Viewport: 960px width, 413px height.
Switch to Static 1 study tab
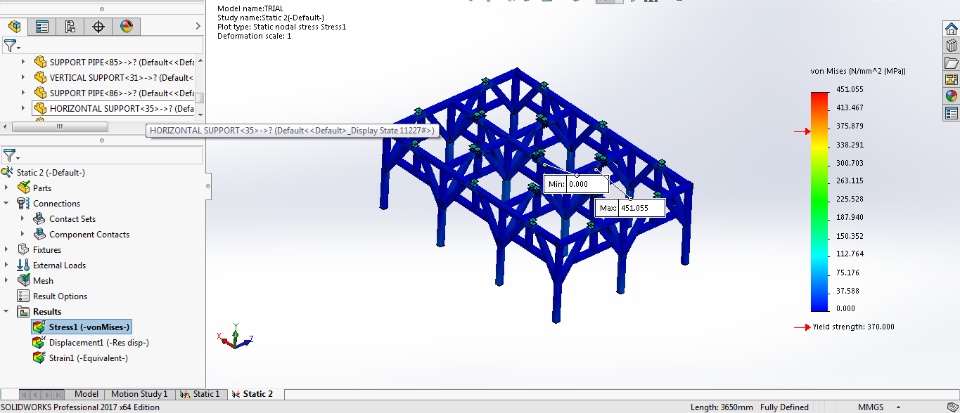coord(201,394)
